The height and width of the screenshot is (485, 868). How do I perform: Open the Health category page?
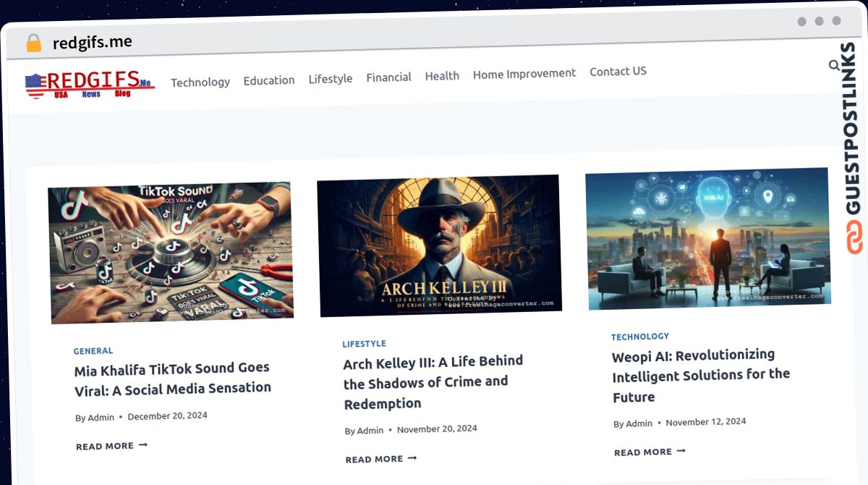click(x=442, y=75)
